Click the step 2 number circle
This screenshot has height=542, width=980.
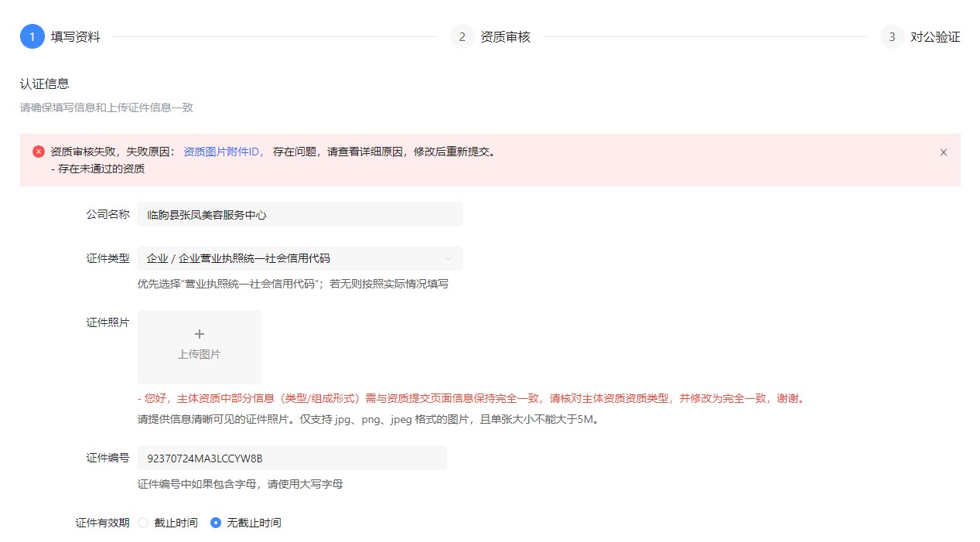[462, 36]
